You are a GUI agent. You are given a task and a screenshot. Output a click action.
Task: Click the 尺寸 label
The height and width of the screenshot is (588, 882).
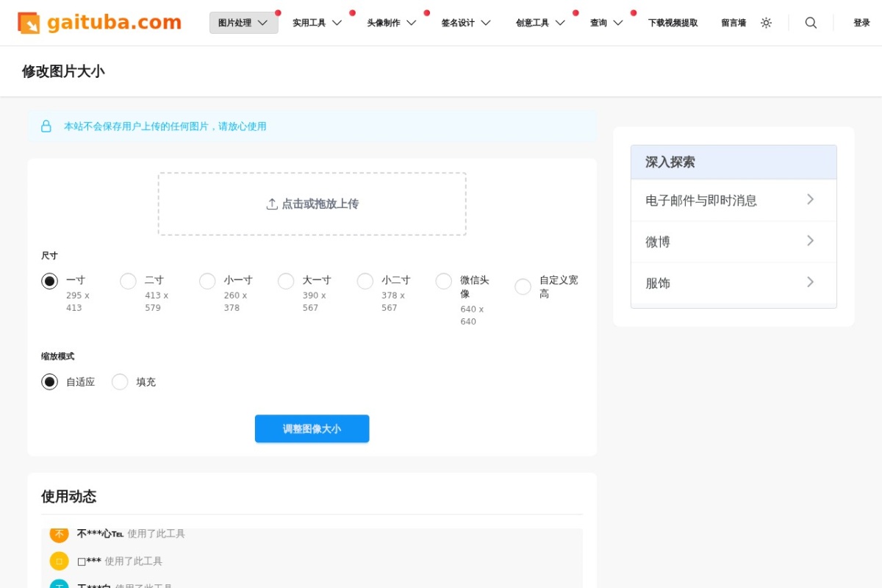coord(49,256)
